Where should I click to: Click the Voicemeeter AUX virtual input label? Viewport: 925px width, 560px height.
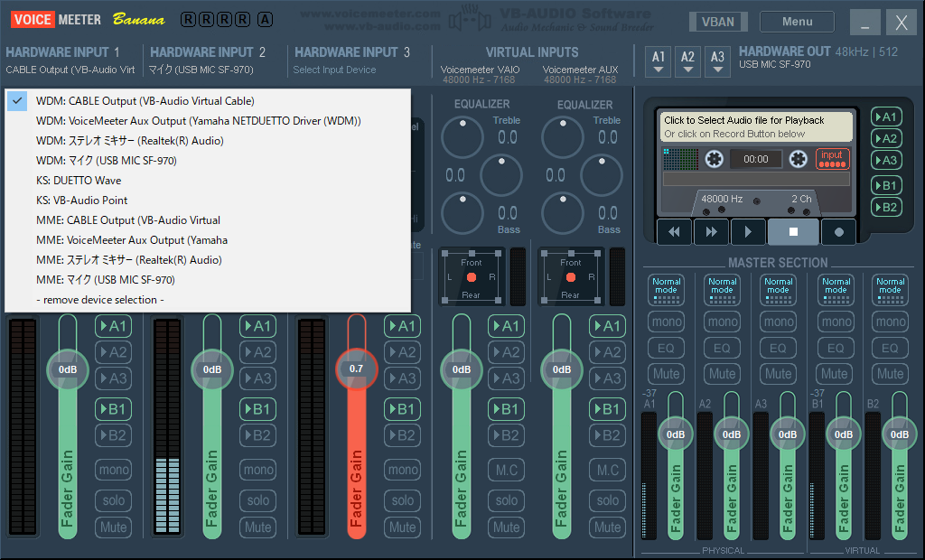[x=580, y=70]
